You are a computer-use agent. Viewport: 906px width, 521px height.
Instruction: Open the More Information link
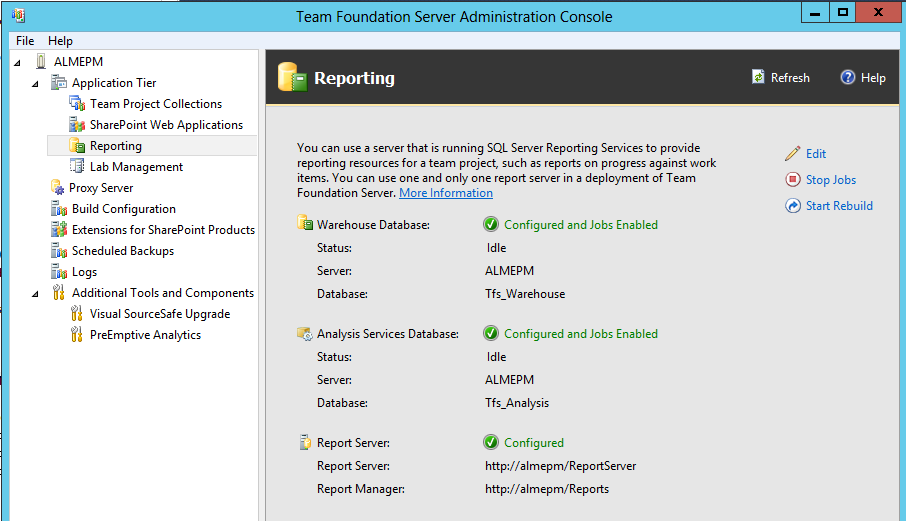click(x=446, y=193)
